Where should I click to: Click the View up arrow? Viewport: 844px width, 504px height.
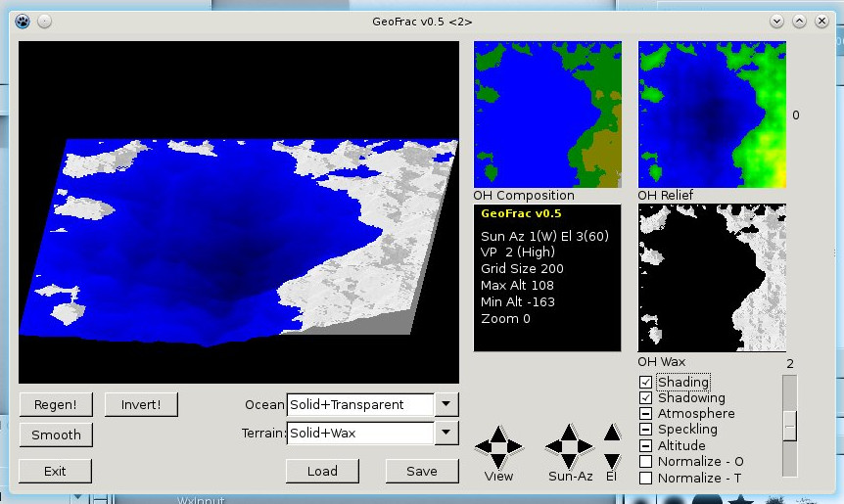[x=498, y=433]
